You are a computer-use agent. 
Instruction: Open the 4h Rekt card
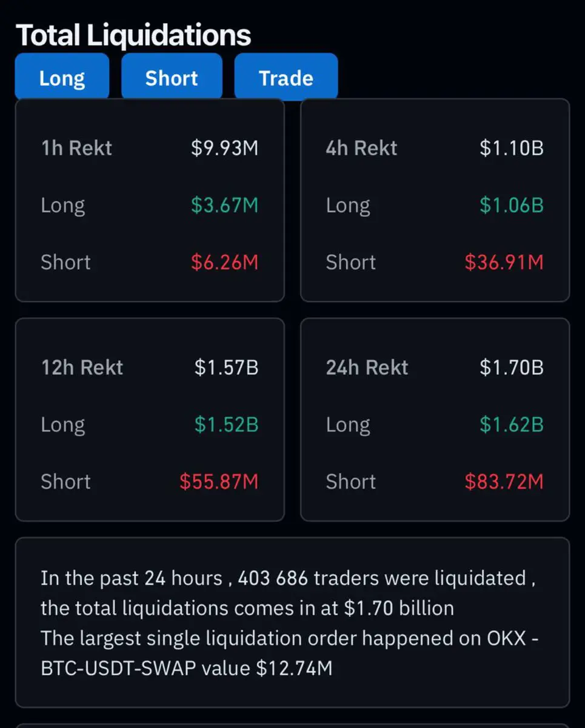click(435, 200)
